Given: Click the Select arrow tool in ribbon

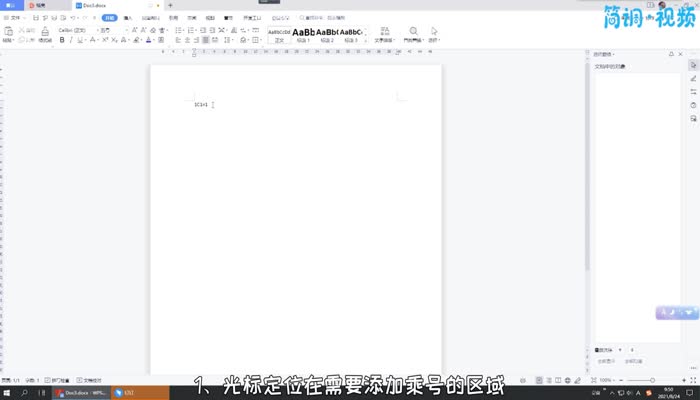Looking at the screenshot, I should click(434, 32).
